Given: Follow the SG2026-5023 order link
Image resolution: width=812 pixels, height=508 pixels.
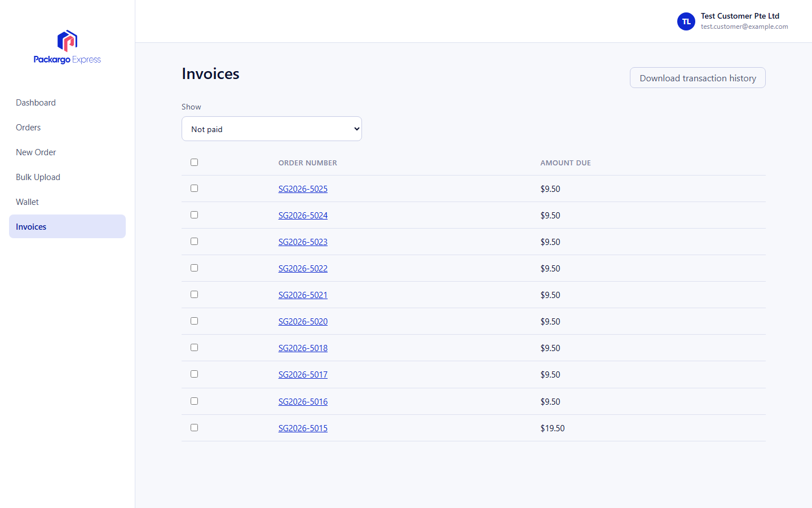Looking at the screenshot, I should coord(303,242).
